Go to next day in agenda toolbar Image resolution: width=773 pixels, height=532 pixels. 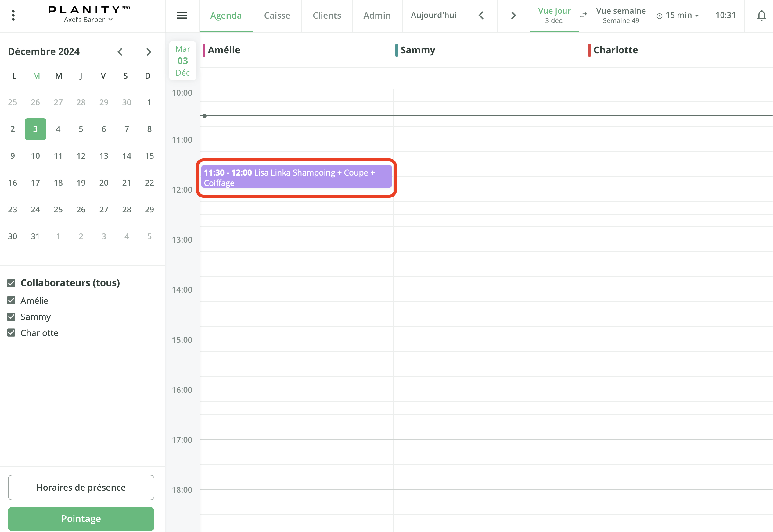coord(513,15)
